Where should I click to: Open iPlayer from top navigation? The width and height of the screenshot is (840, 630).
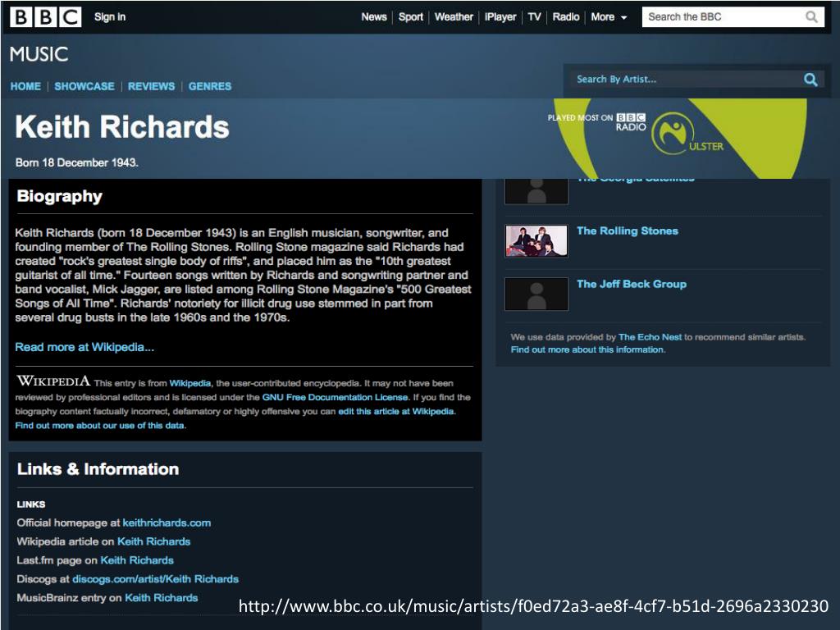[500, 17]
